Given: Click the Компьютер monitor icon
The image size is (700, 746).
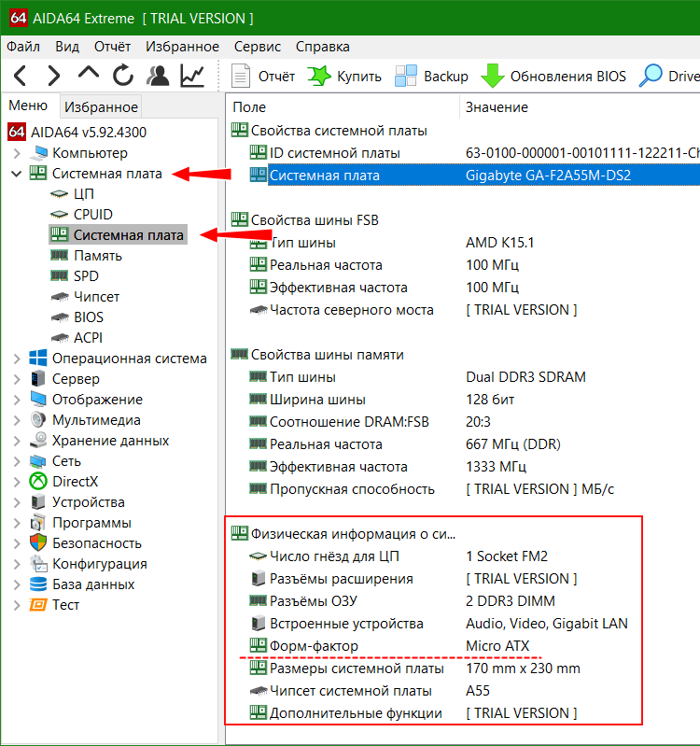Looking at the screenshot, I should (x=39, y=153).
